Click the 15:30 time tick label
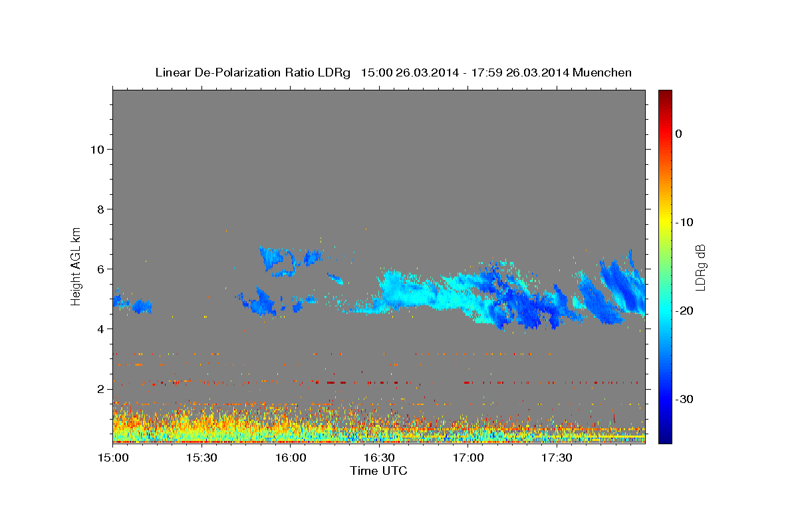 (201, 458)
